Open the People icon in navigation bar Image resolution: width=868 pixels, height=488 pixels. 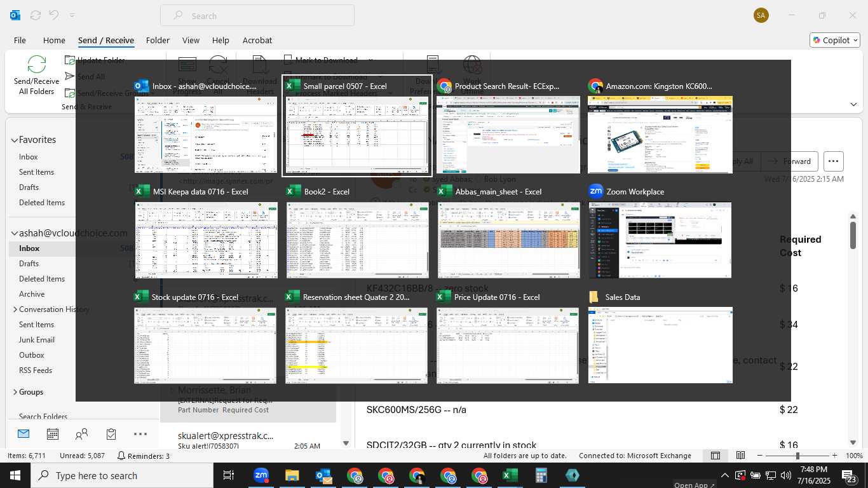coord(81,434)
